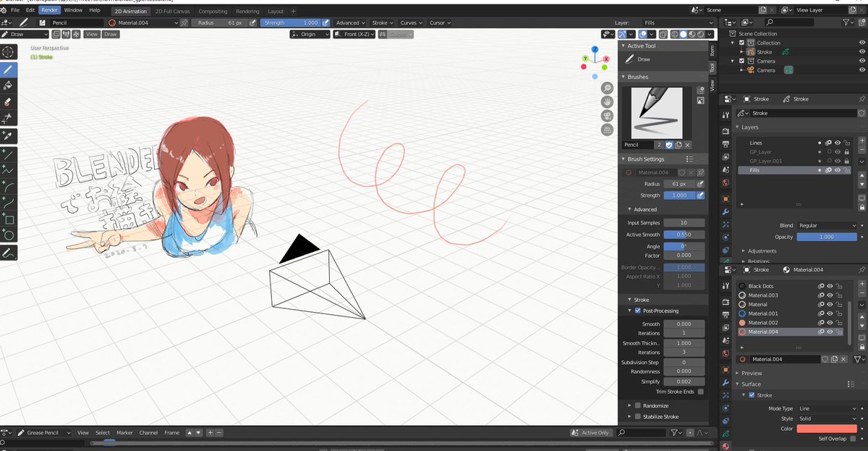This screenshot has height=451, width=868.
Task: Select the Curve tool
Action: [9, 202]
